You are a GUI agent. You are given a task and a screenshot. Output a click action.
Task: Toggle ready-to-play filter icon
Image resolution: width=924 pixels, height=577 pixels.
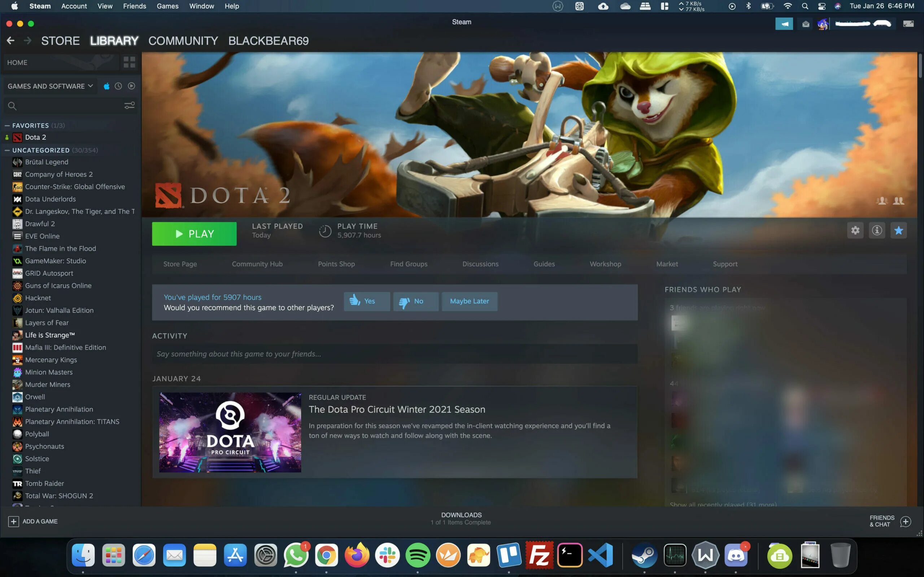coord(131,86)
